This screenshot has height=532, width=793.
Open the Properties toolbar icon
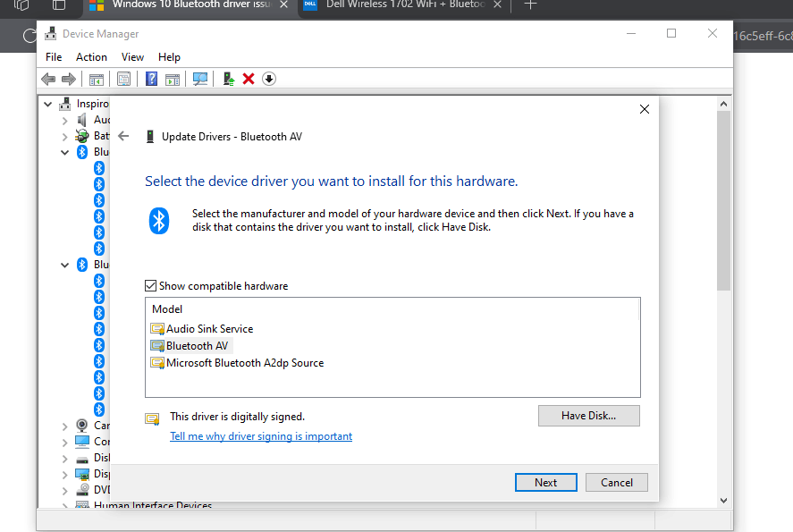124,79
